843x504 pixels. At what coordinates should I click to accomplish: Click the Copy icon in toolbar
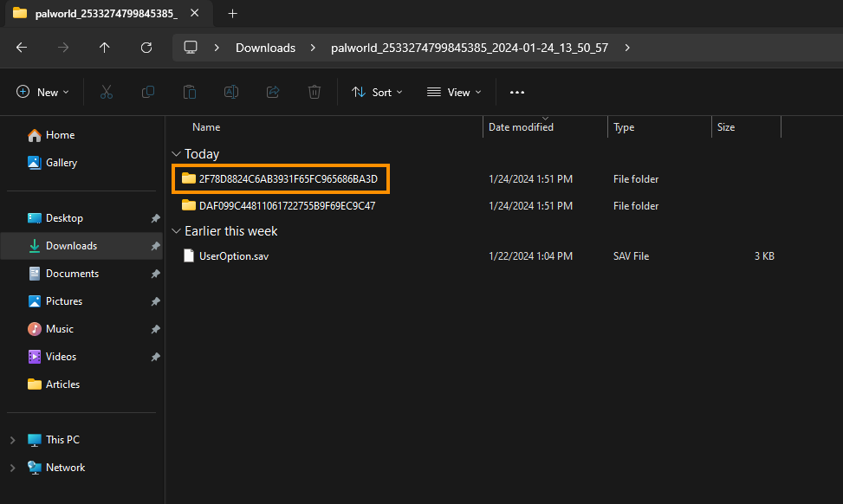pos(148,93)
